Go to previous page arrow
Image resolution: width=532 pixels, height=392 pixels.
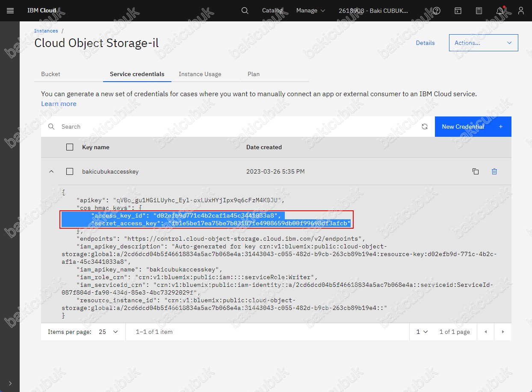point(485,332)
